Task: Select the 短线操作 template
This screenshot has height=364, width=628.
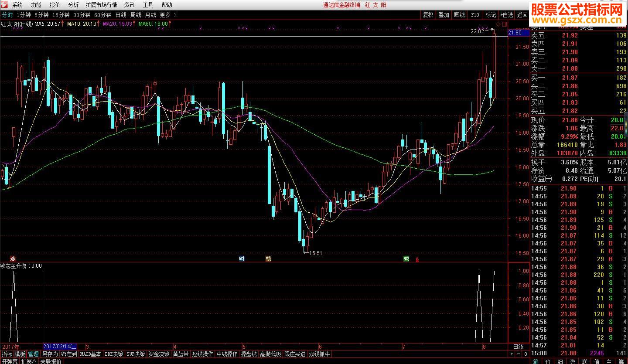Action: 202,354
